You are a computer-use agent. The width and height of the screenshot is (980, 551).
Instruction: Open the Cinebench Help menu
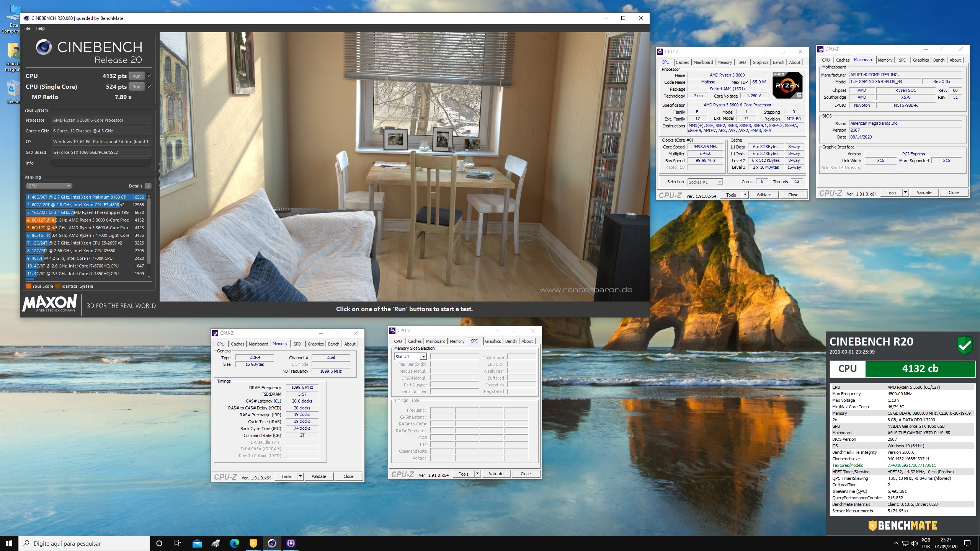tap(40, 28)
